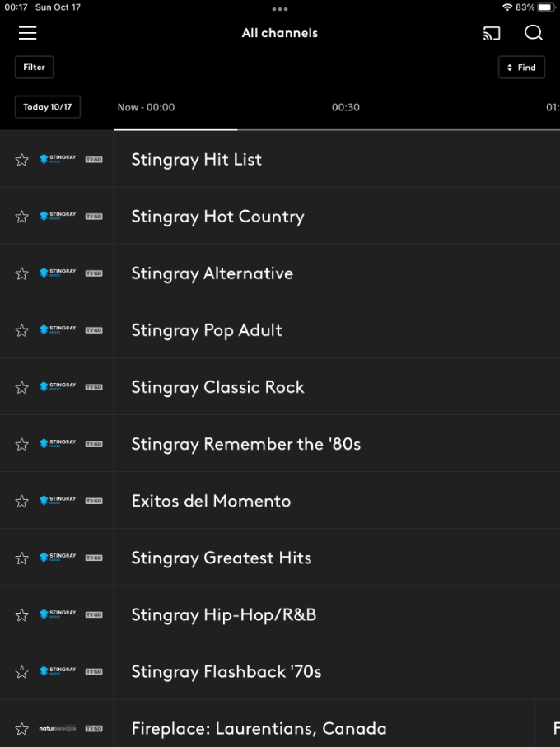Tap the TV GO badge beside Hot Country
Viewport: 560px width, 747px height.
pyautogui.click(x=94, y=217)
